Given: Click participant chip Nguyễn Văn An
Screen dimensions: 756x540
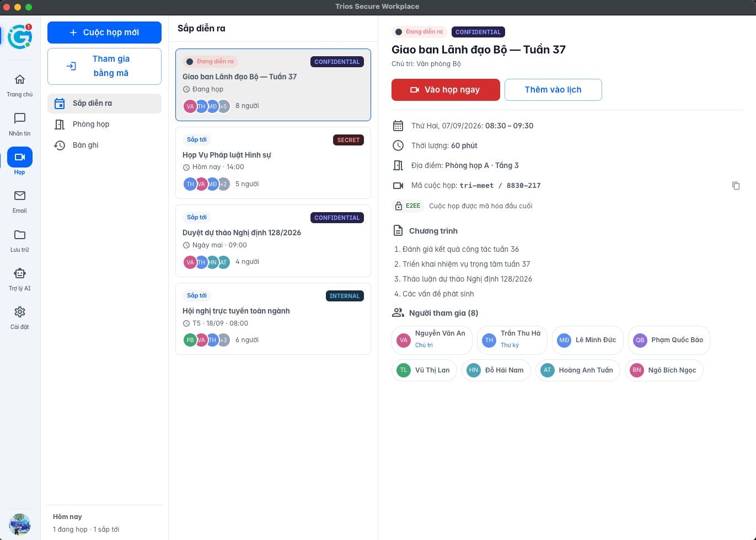Looking at the screenshot, I should click(432, 340).
